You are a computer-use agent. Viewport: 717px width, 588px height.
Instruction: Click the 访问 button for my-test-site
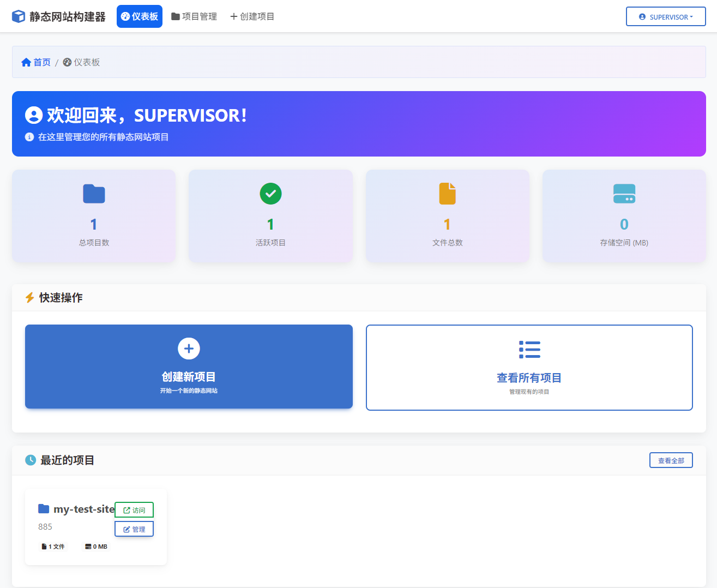point(134,510)
